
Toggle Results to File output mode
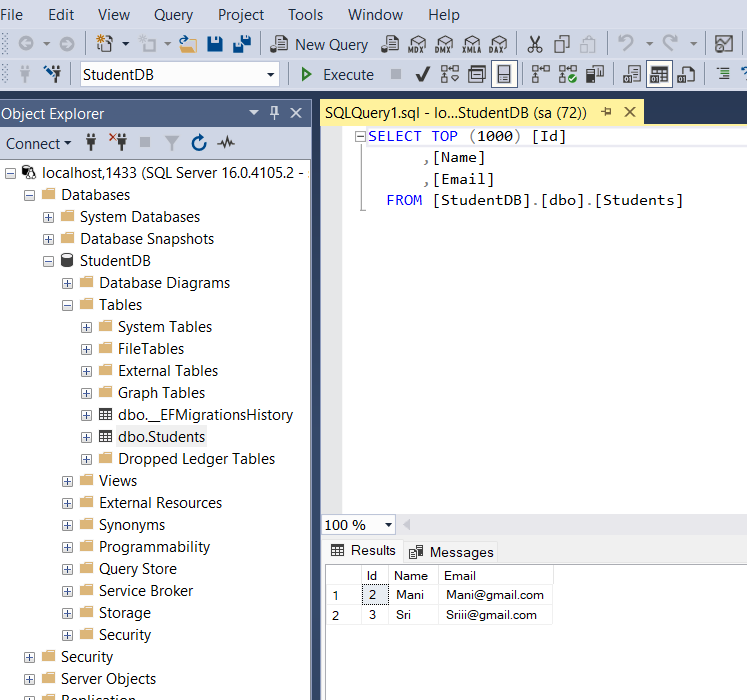point(686,74)
